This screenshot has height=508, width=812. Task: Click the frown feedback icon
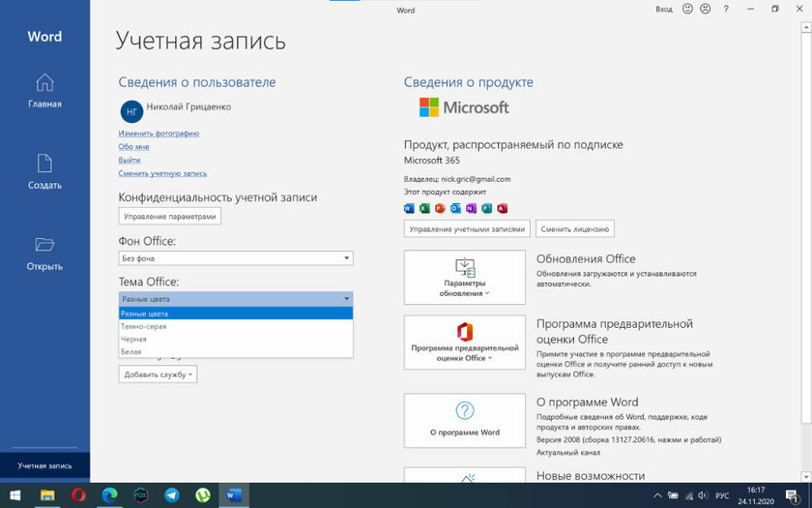pos(705,9)
